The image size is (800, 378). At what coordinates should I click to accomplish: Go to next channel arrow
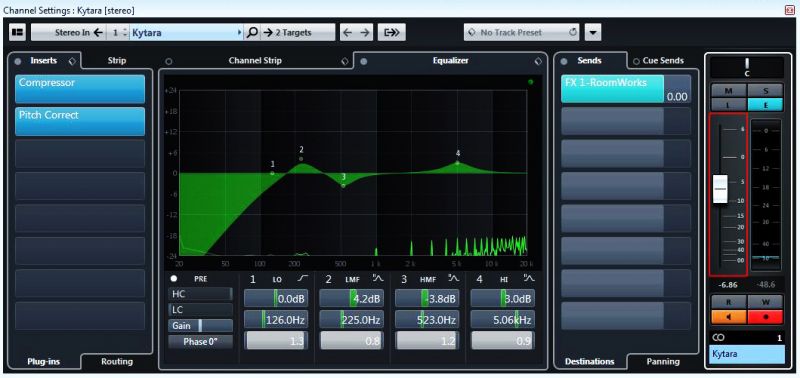coord(364,33)
